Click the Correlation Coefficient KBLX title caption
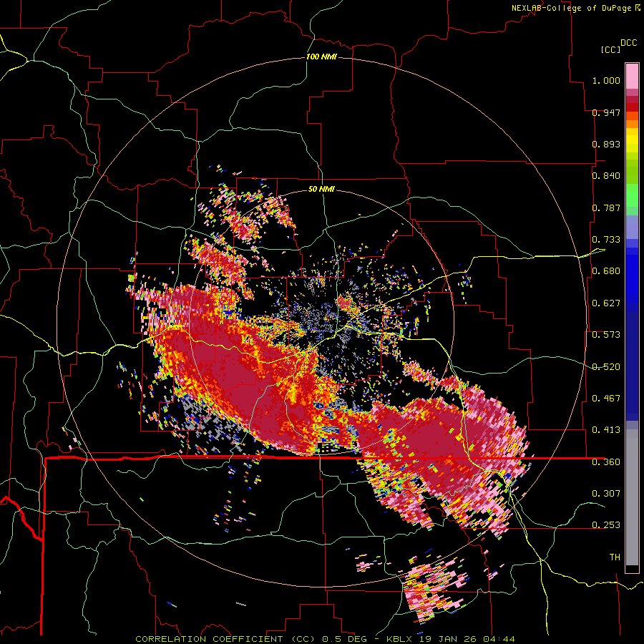The height and width of the screenshot is (644, 644). [x=325, y=639]
